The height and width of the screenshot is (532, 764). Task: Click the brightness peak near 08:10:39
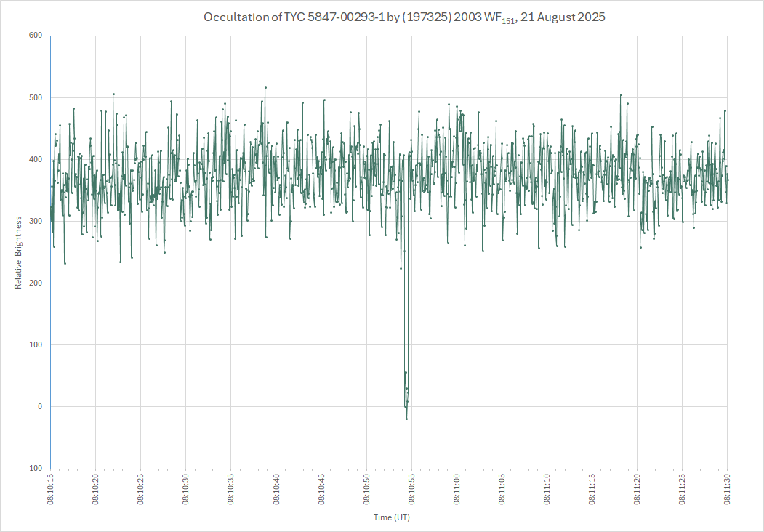click(x=265, y=87)
